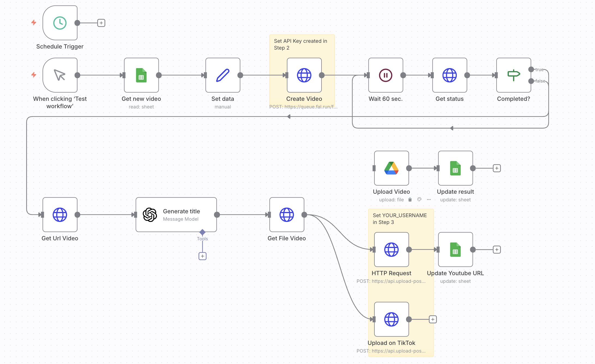
Task: Open three-dots menu near Upload Video
Action: point(429,200)
